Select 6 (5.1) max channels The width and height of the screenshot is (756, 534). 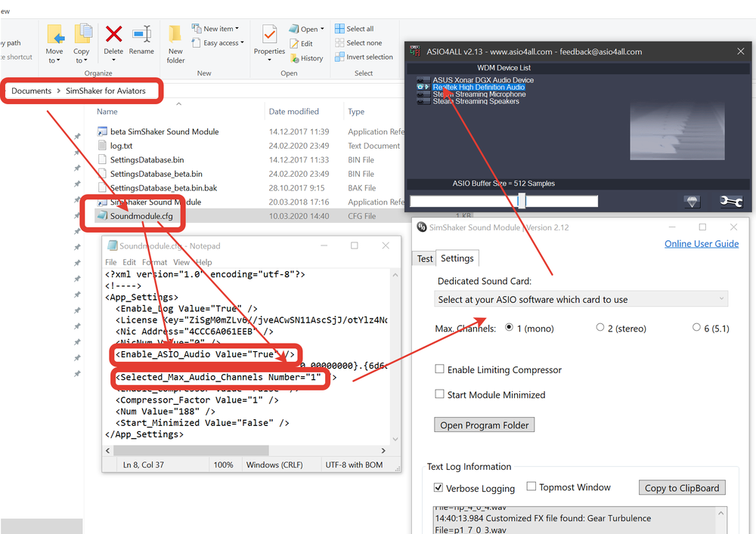[696, 328]
